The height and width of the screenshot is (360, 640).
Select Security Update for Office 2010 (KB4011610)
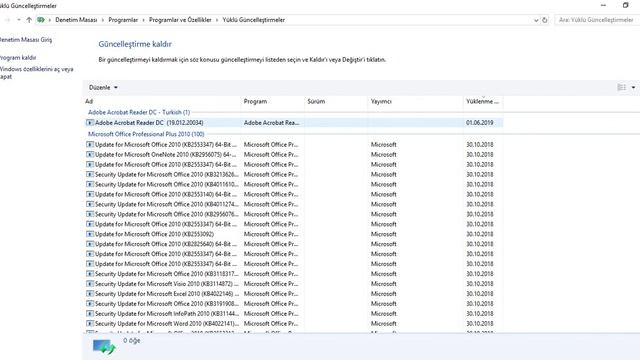click(293, 184)
